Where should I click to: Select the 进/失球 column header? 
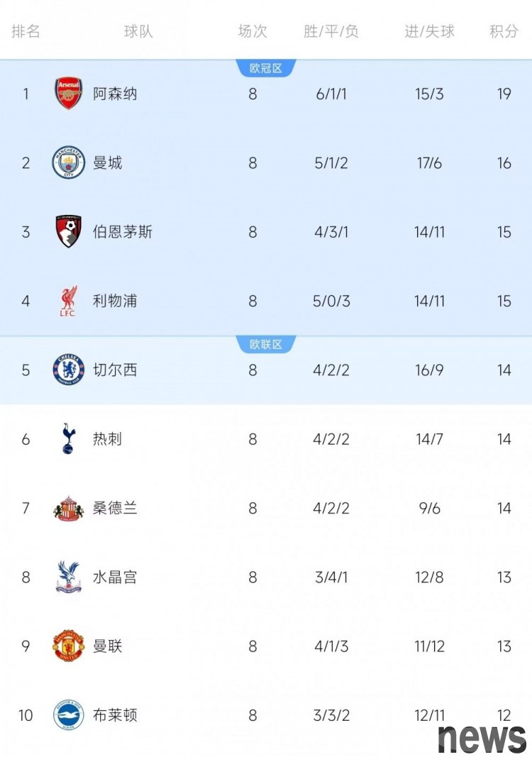coord(429,32)
